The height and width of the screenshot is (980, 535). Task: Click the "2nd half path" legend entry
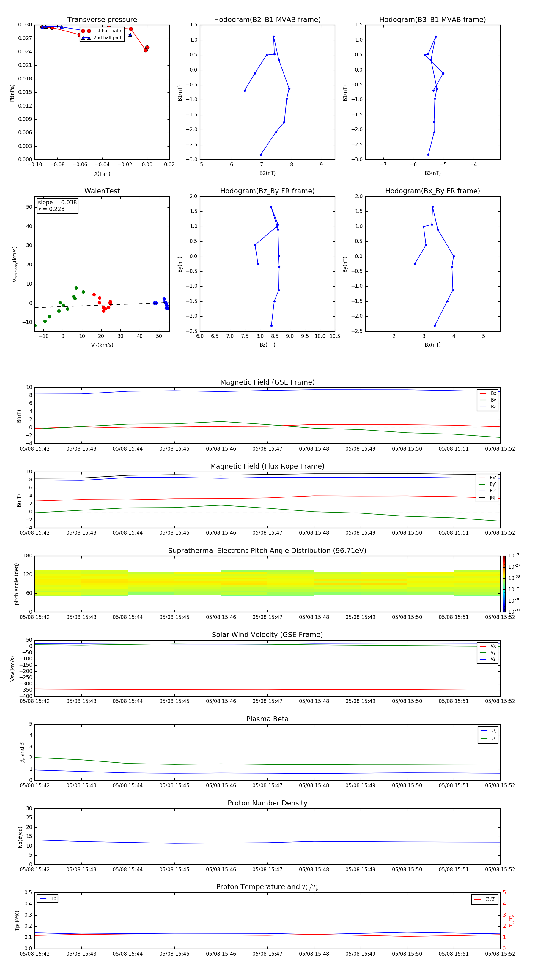tap(102, 38)
